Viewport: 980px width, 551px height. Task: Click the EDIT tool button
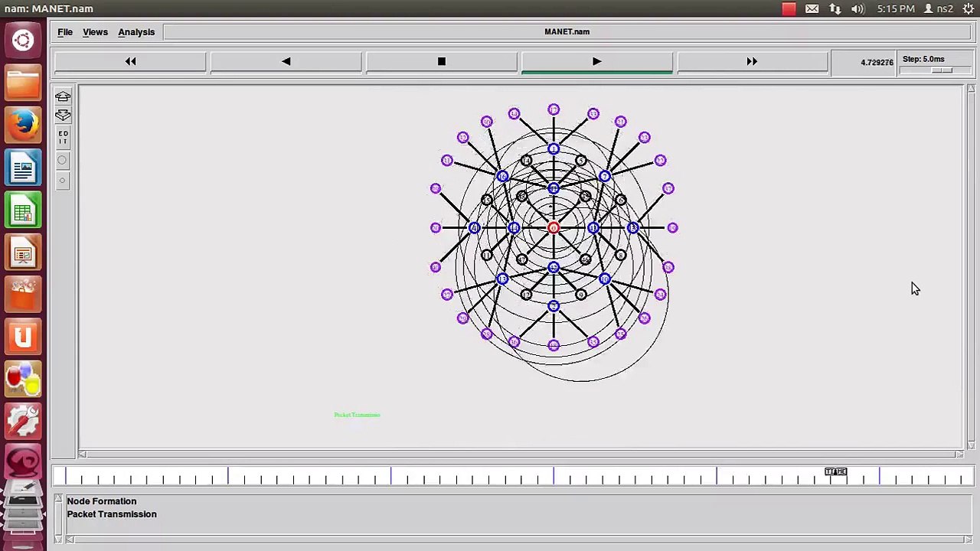tap(63, 138)
